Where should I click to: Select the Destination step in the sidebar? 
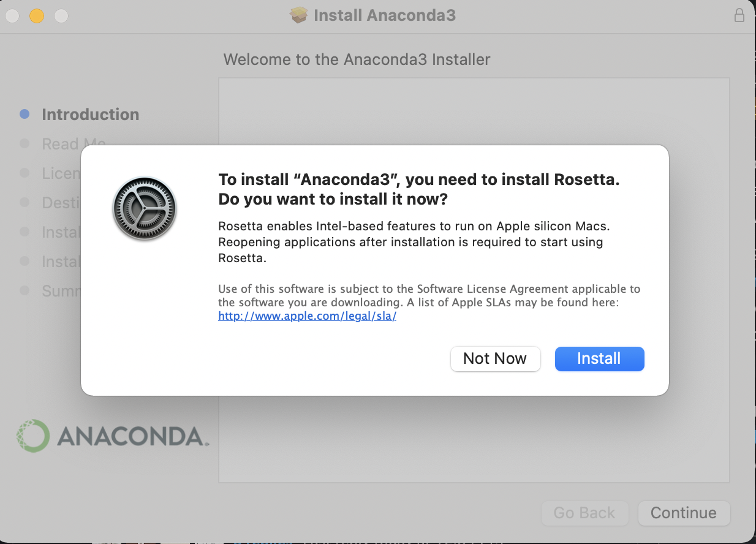click(x=60, y=203)
